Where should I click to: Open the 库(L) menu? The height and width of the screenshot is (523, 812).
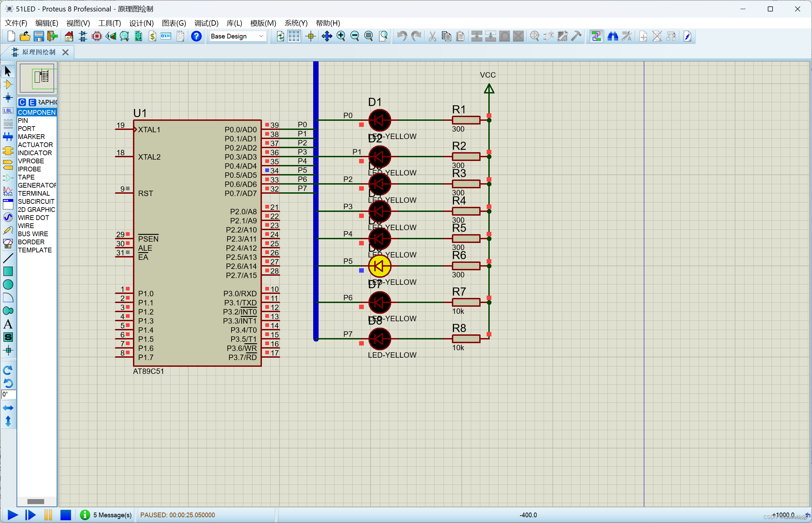(x=234, y=23)
